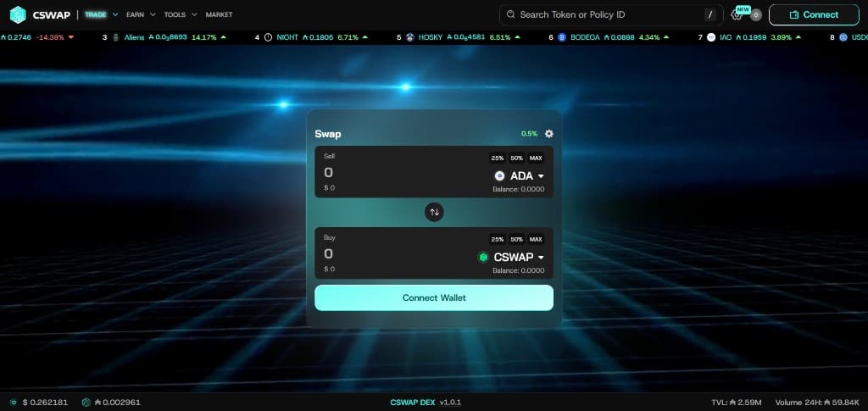
Task: Click the -14.38% change in ticker
Action: (x=50, y=37)
